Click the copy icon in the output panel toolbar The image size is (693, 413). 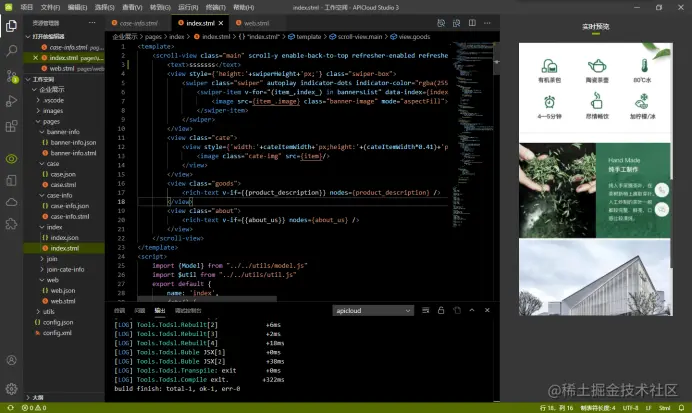(x=457, y=310)
